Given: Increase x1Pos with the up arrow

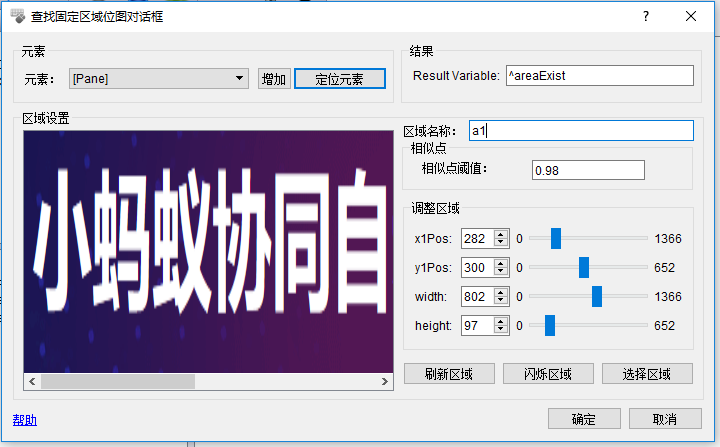Looking at the screenshot, I should point(501,234).
